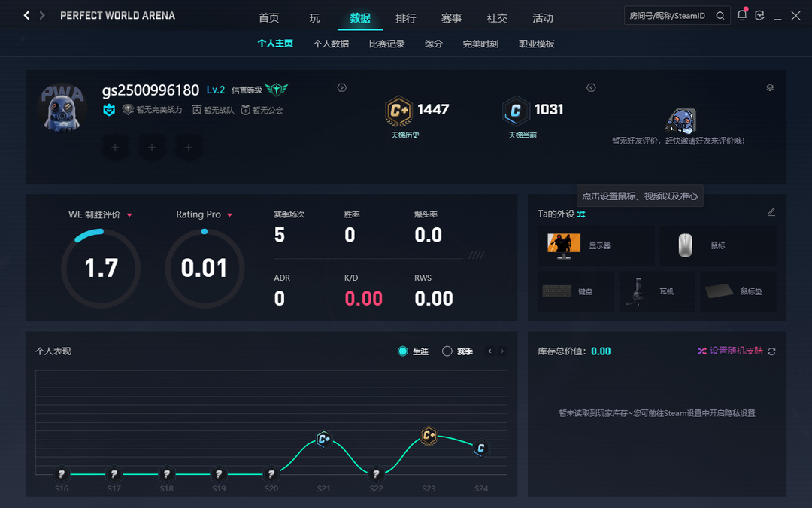Select the 鼠标 mouse item
This screenshot has height=508, width=812.
pos(718,245)
